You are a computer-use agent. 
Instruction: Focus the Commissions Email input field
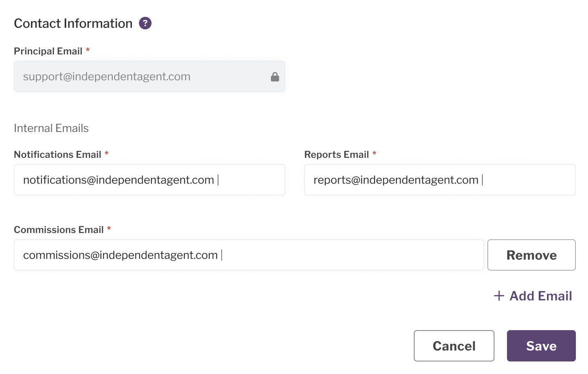249,255
